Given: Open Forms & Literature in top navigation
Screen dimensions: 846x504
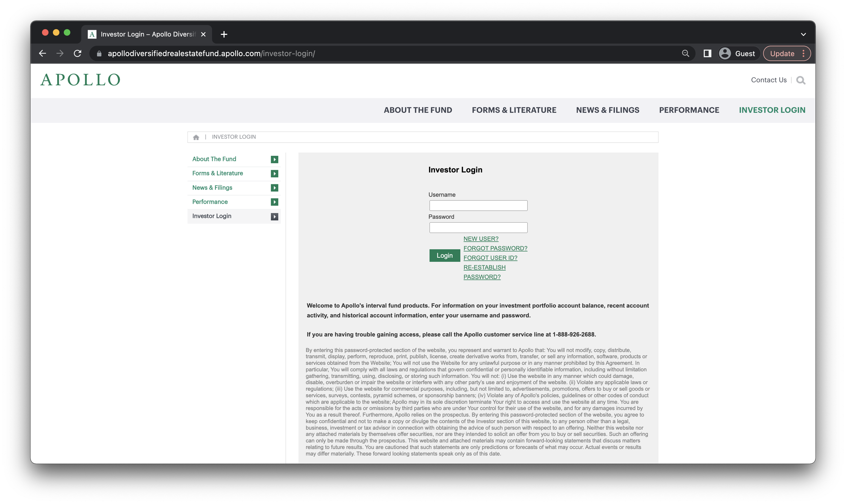Looking at the screenshot, I should pyautogui.click(x=514, y=110).
